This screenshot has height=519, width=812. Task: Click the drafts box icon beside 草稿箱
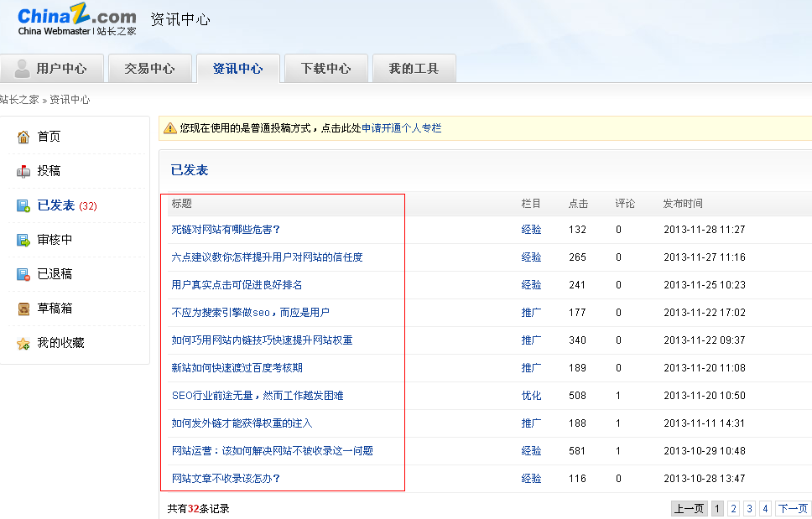23,309
